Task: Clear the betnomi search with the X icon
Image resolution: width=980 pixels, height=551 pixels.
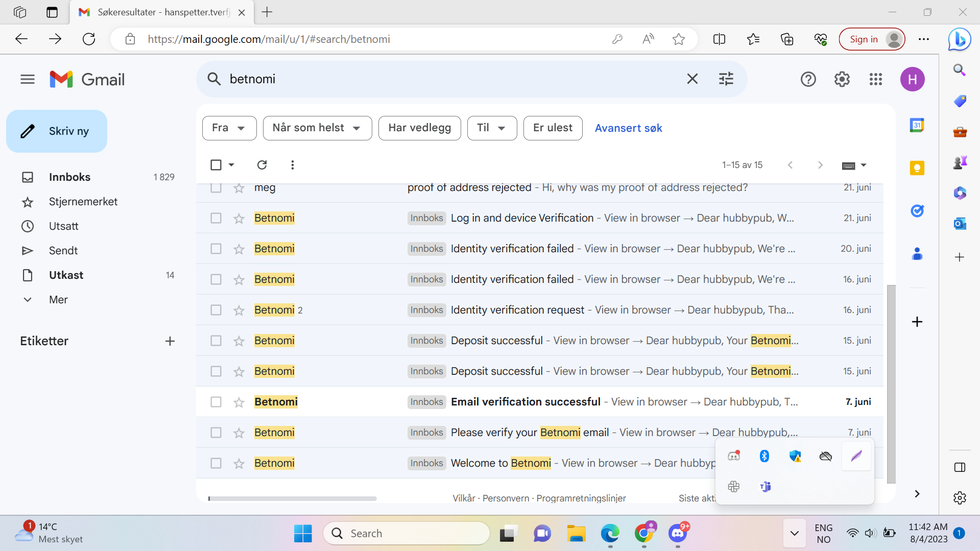Action: [692, 79]
